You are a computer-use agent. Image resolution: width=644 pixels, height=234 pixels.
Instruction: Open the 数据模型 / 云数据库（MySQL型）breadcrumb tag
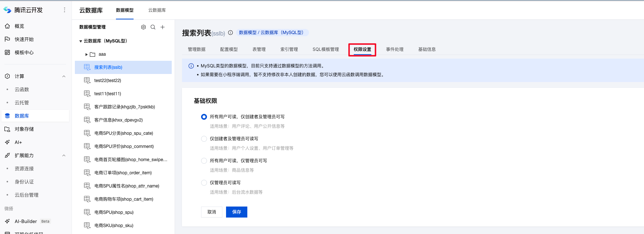pos(272,33)
